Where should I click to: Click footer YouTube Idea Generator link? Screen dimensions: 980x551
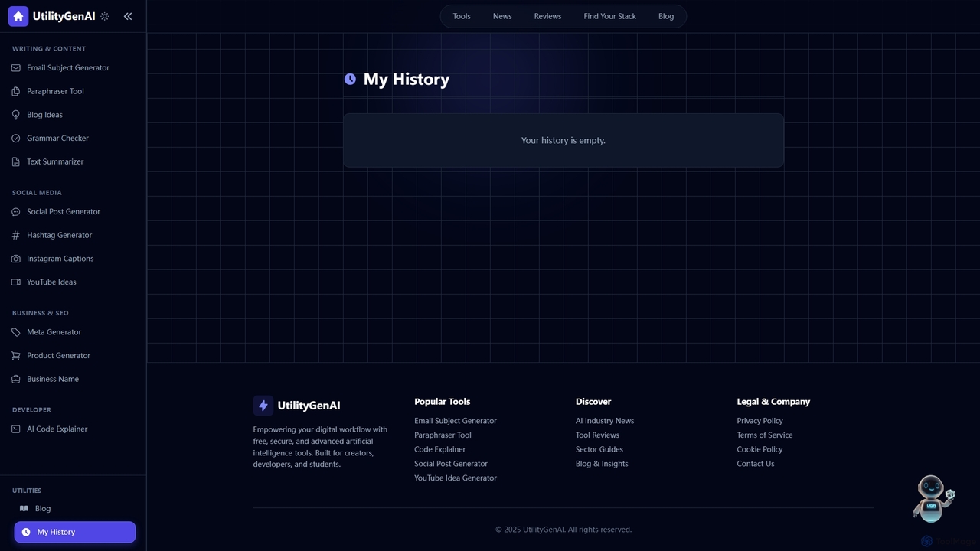coord(456,478)
